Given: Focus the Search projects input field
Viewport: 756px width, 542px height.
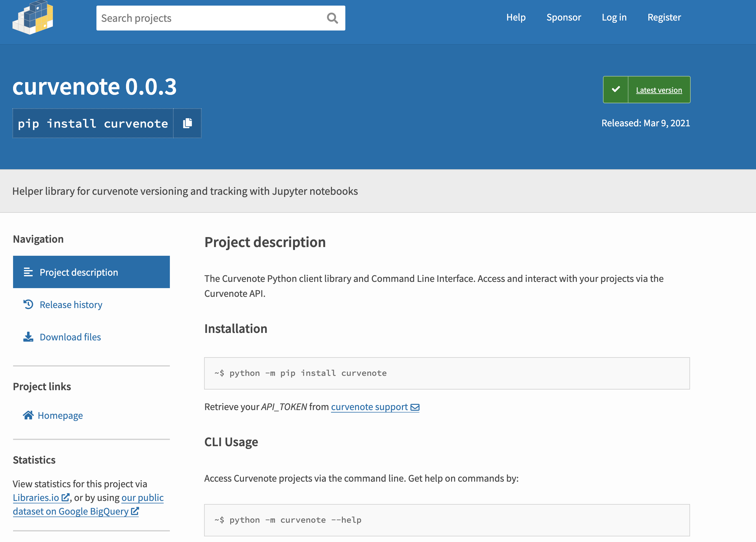Looking at the screenshot, I should 221,18.
